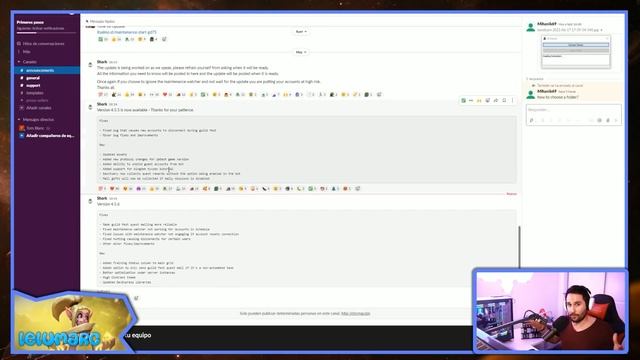Click the eyes quick reaction in hover toolbar
This screenshot has height=360, width=640.
point(471,100)
